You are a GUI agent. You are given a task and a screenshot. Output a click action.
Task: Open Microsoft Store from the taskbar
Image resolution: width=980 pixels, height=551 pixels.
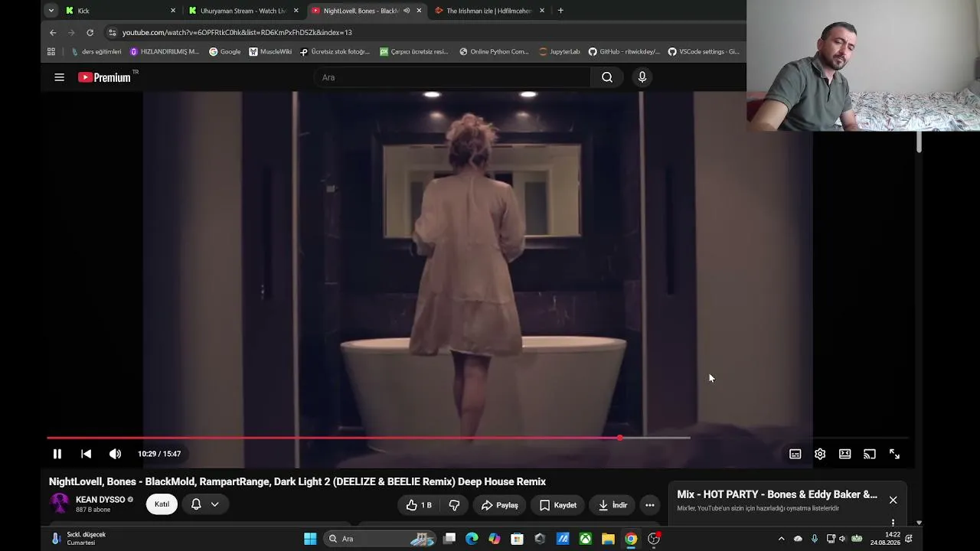pos(517,539)
